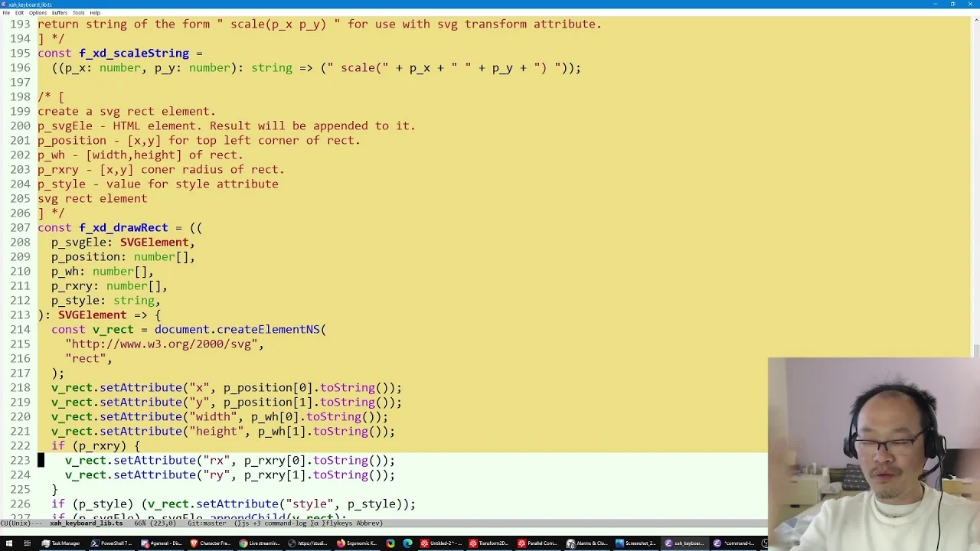This screenshot has height=551, width=980.
Task: Click line number 223 in the margin
Action: pos(21,460)
